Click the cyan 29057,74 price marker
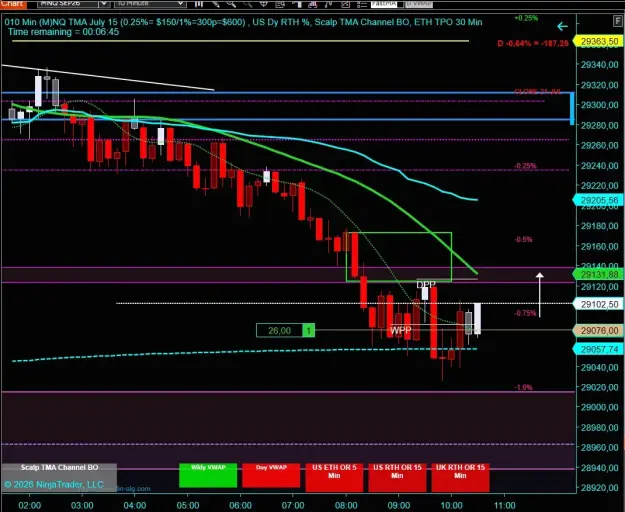The height and width of the screenshot is (512, 625). click(x=599, y=349)
